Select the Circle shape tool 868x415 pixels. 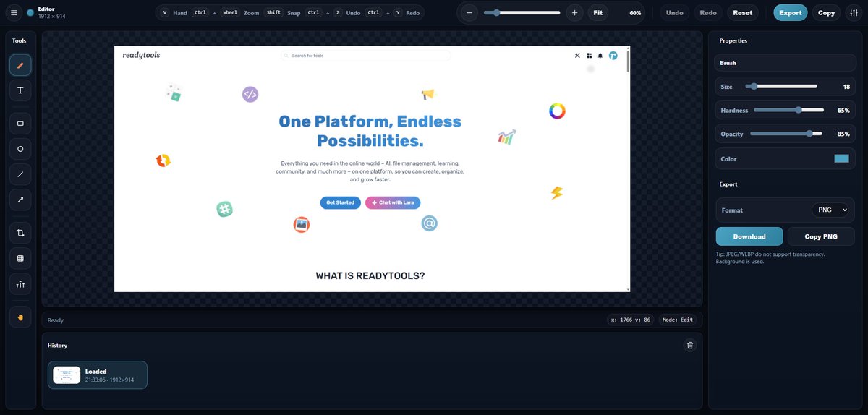point(20,149)
